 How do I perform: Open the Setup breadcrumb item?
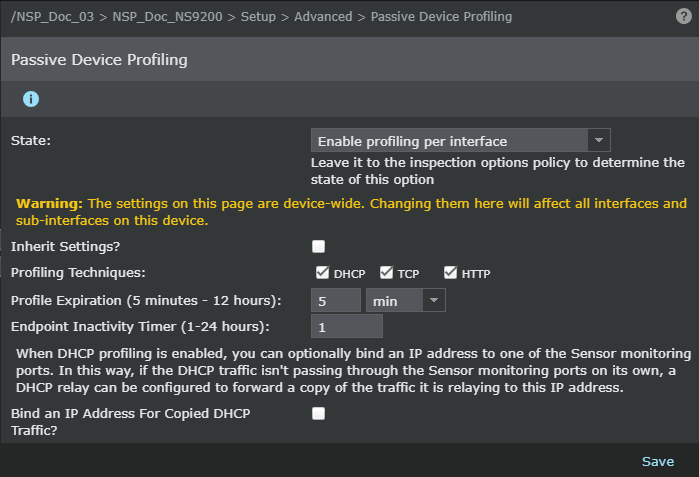pos(258,17)
